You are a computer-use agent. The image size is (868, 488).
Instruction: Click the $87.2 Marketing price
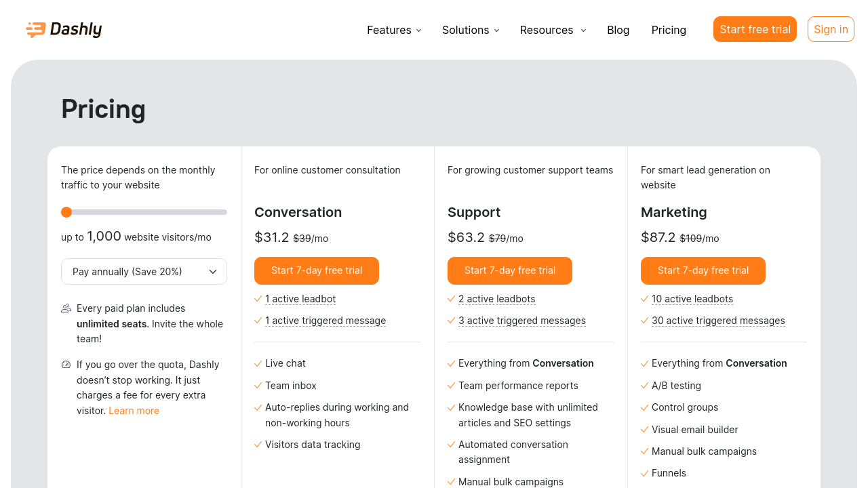pyautogui.click(x=658, y=237)
